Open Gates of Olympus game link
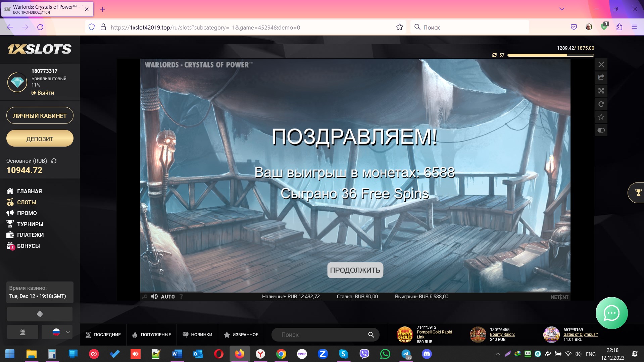The width and height of the screenshot is (644, 362). [x=581, y=334]
